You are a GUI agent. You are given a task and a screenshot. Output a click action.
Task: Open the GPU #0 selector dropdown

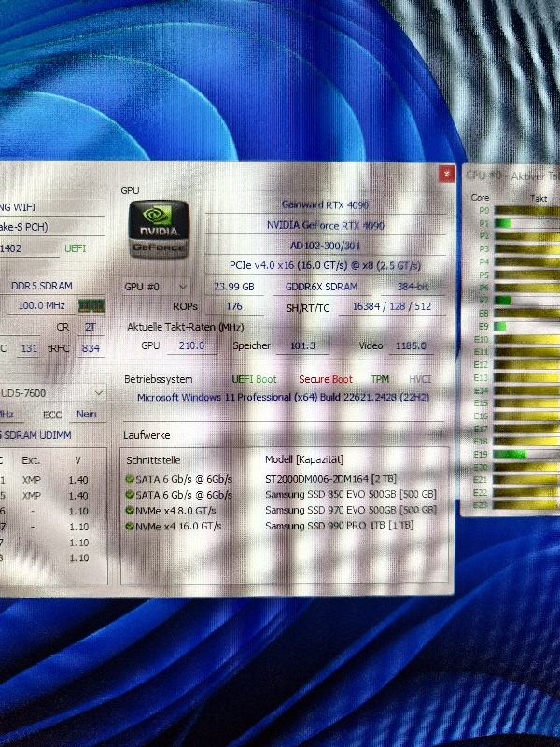pyautogui.click(x=155, y=287)
